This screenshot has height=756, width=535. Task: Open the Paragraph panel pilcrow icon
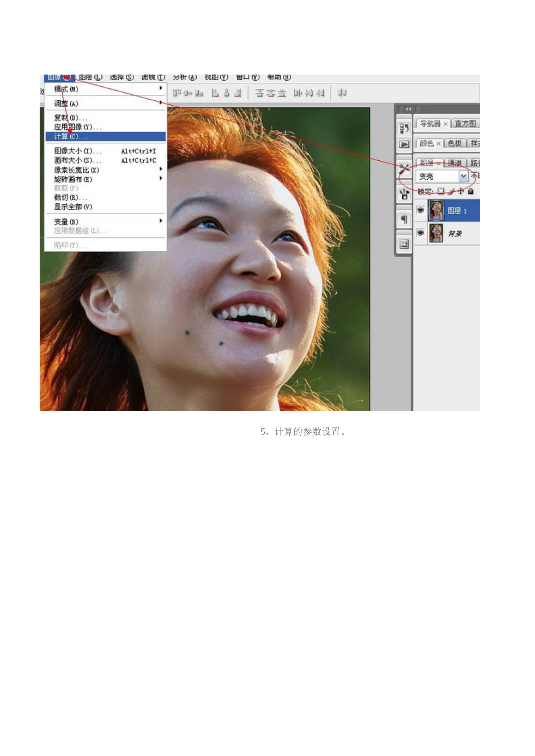pyautogui.click(x=404, y=220)
